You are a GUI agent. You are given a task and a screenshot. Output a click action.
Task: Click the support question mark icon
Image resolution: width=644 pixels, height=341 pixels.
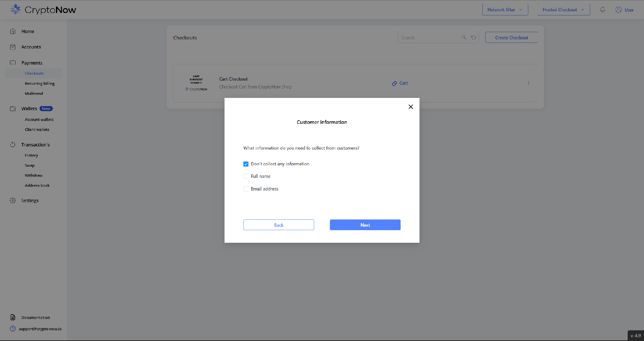coord(13,328)
